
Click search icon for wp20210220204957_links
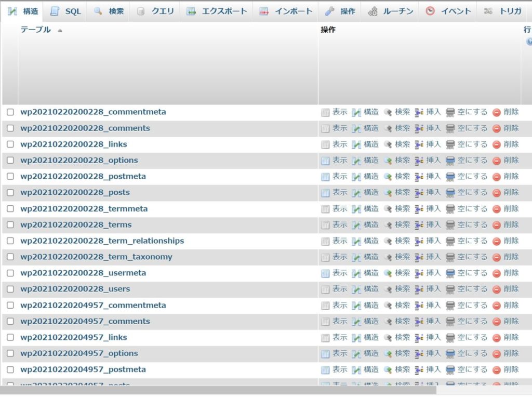(x=388, y=338)
